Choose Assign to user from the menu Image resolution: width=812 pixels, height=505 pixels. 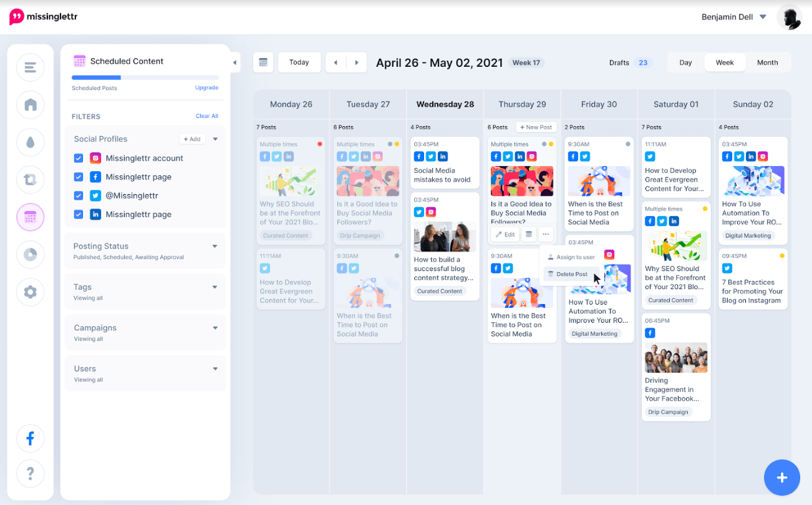pyautogui.click(x=571, y=257)
